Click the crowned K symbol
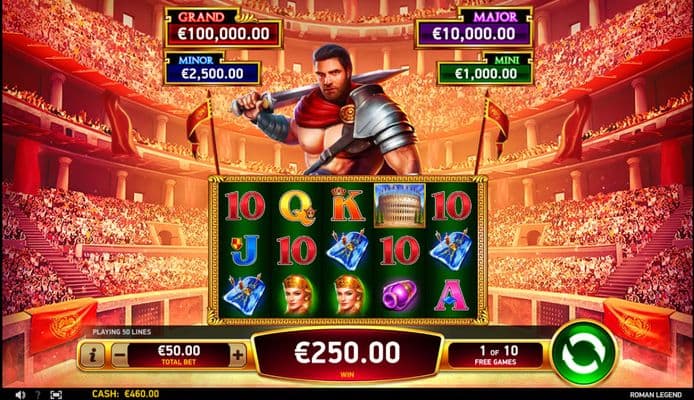The width and height of the screenshot is (694, 400). click(348, 204)
